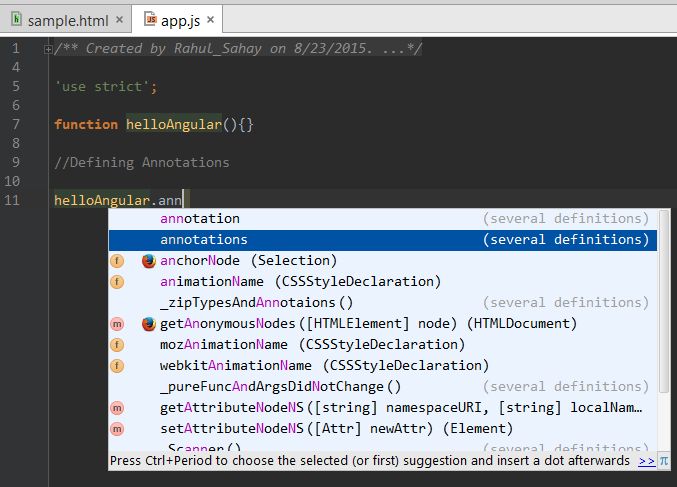Image resolution: width=677 pixels, height=487 pixels.
Task: Select the _zipTypesAndAnnotaions() suggestion
Action: point(383,303)
